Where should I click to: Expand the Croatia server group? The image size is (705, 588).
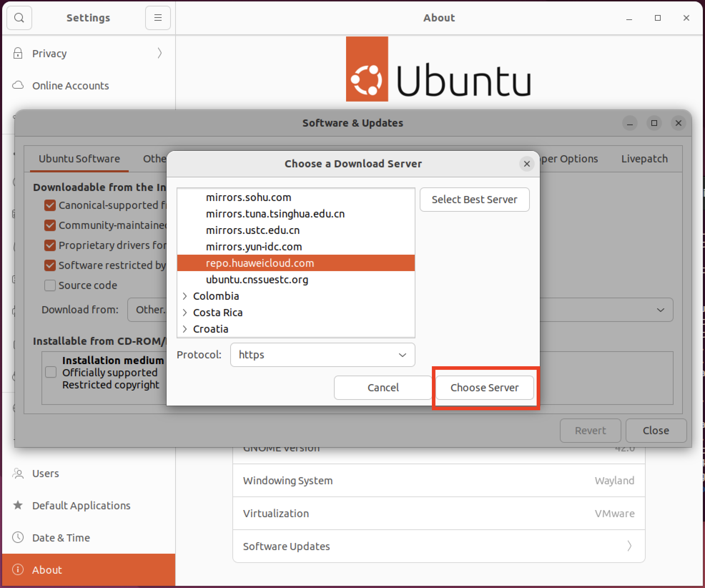185,329
